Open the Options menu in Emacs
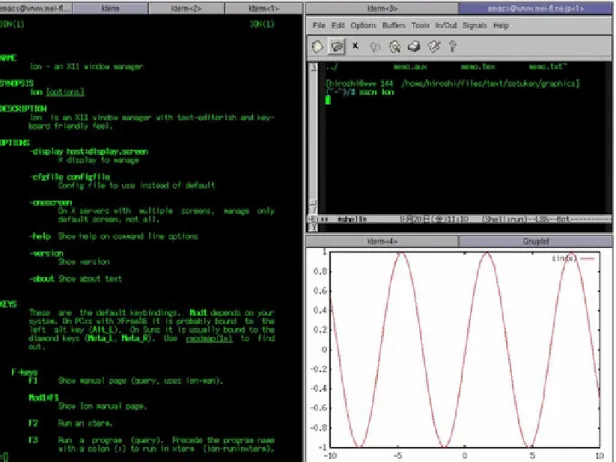 pyautogui.click(x=363, y=26)
